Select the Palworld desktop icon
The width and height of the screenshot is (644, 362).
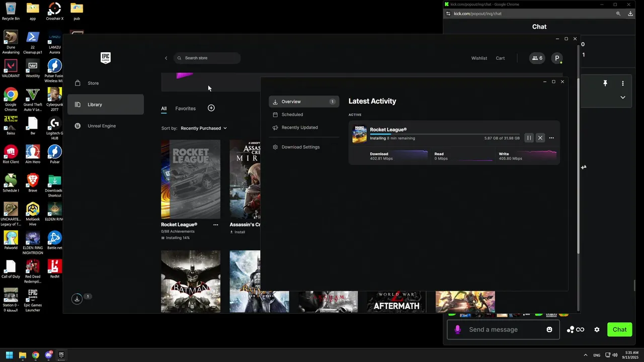tap(11, 240)
